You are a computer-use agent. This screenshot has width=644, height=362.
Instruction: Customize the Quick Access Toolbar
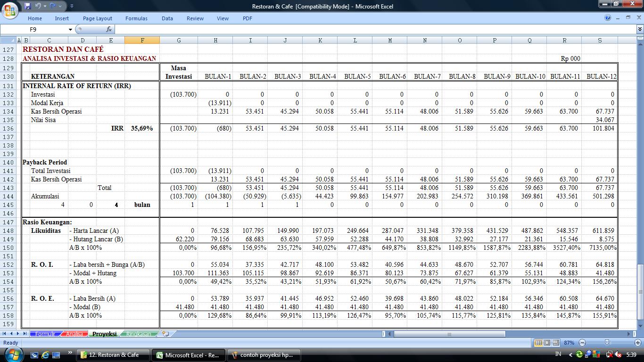click(x=72, y=6)
